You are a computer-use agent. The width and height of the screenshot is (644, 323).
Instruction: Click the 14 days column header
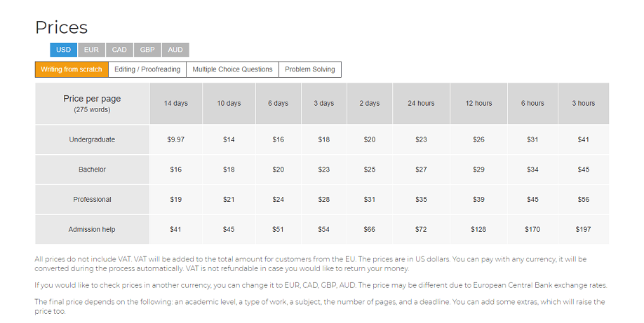click(x=176, y=104)
